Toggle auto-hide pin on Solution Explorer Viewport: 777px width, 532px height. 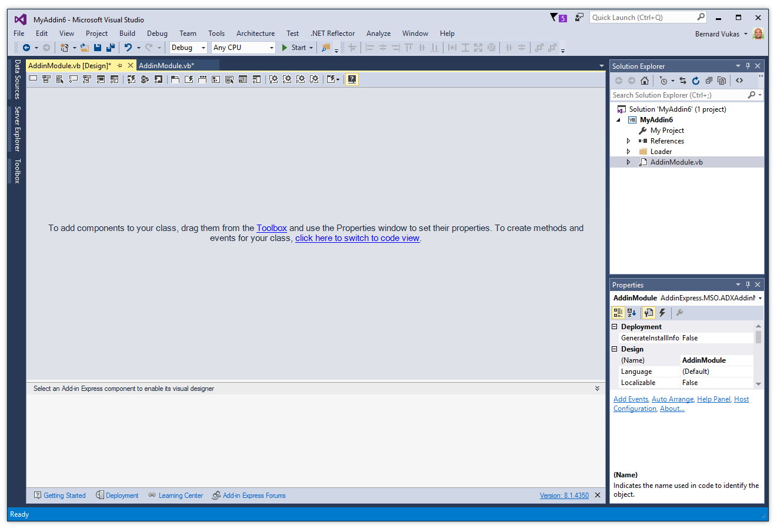(748, 66)
